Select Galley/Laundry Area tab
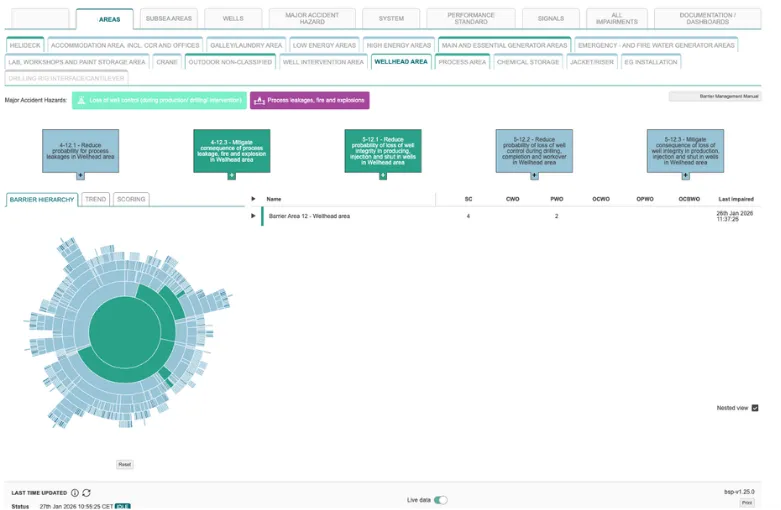 tap(246, 45)
